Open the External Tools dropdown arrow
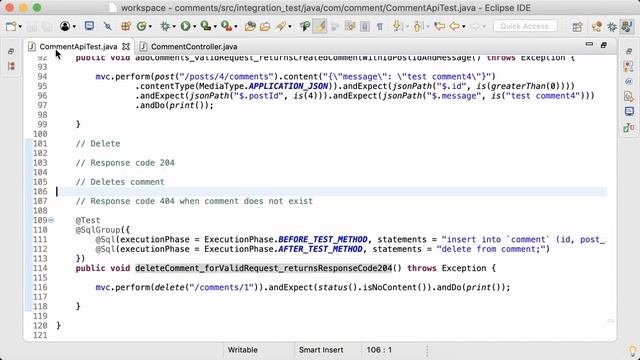 (x=236, y=27)
